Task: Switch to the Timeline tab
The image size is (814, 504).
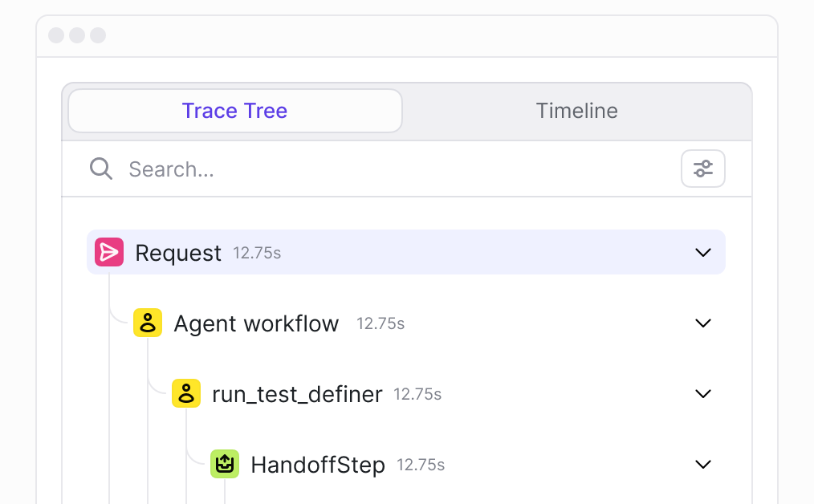Action: point(576,111)
